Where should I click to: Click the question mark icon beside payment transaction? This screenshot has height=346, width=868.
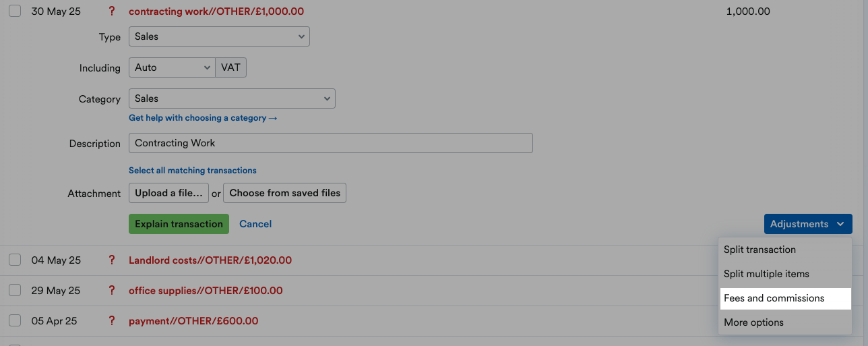tap(112, 321)
